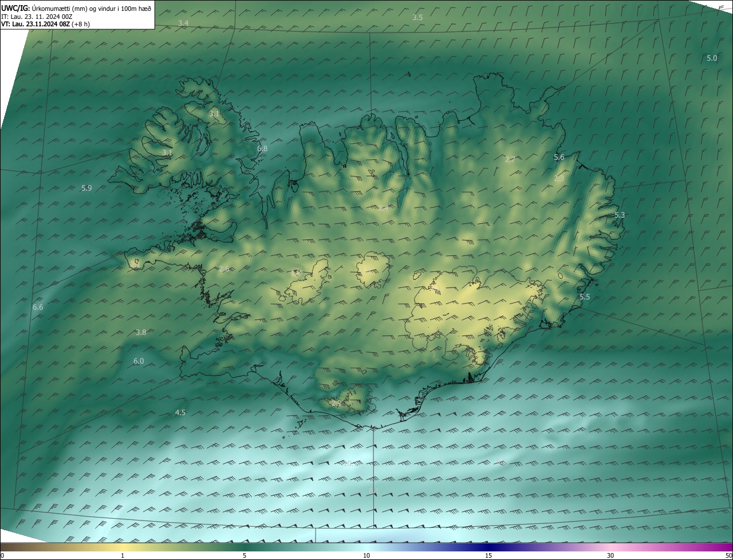Click the color scale tick label 15
Viewport: 733px width, 560px height.
click(488, 556)
